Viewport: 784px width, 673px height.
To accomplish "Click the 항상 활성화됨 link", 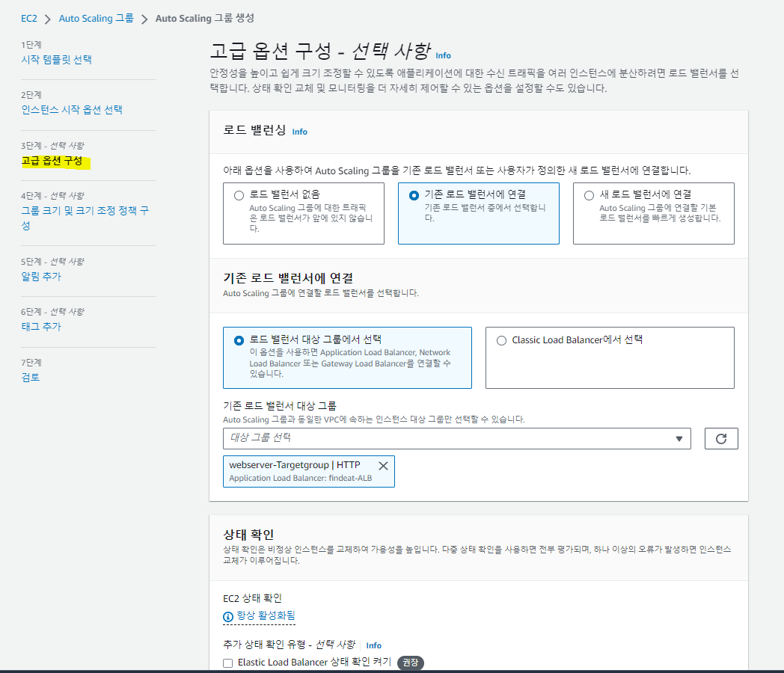I will [266, 615].
